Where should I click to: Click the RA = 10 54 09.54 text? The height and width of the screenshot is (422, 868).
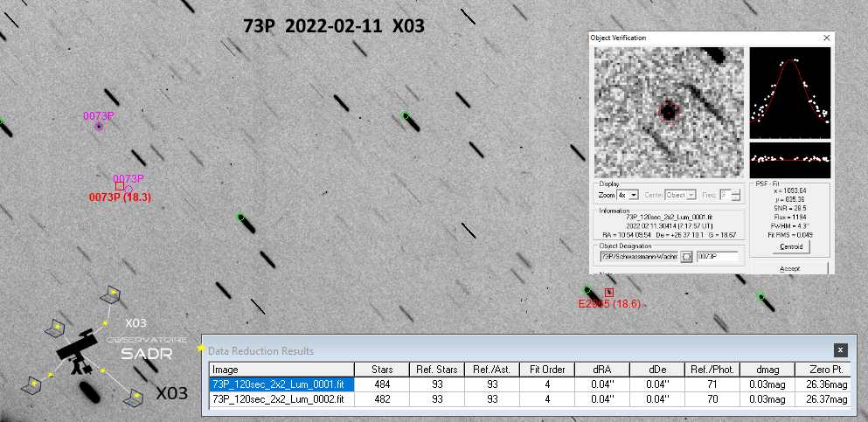(626, 235)
